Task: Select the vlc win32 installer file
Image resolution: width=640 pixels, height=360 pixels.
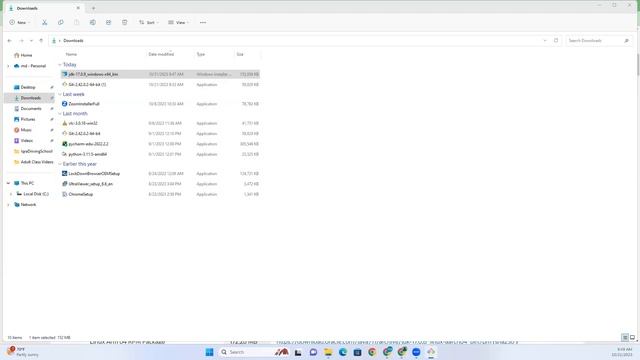Action: (160, 123)
